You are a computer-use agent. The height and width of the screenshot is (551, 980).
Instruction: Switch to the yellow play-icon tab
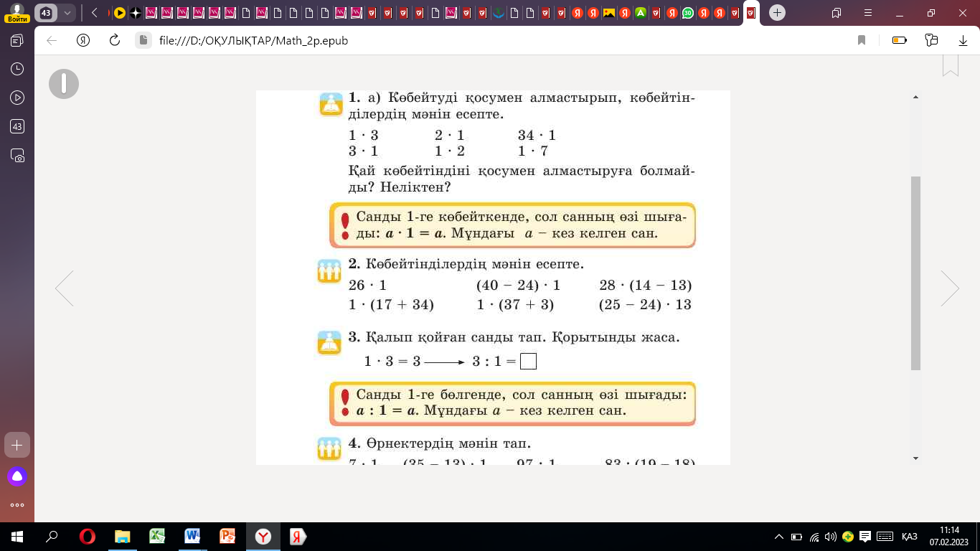pyautogui.click(x=120, y=13)
